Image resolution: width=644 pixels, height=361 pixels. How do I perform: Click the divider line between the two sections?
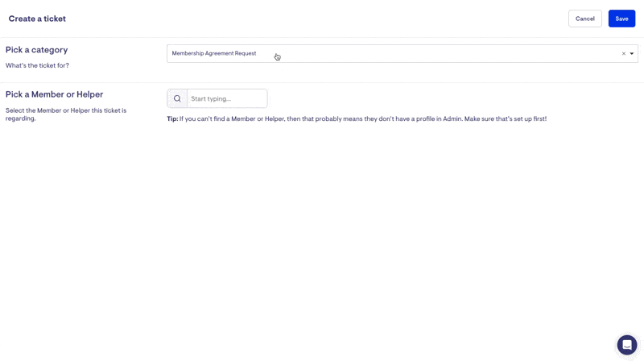[322, 82]
